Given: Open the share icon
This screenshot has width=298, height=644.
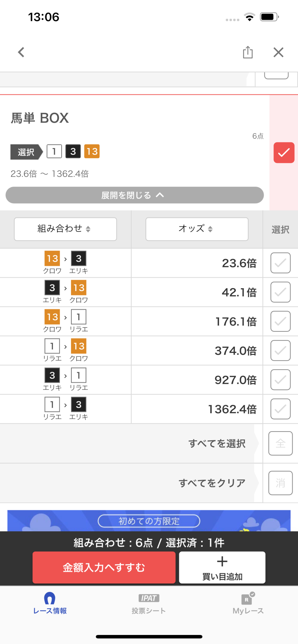Looking at the screenshot, I should [x=248, y=52].
